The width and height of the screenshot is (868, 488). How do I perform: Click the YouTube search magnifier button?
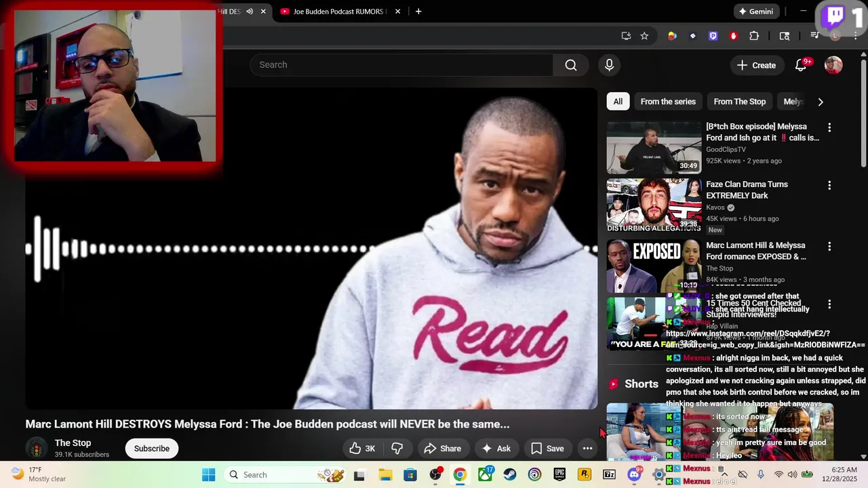(x=571, y=65)
